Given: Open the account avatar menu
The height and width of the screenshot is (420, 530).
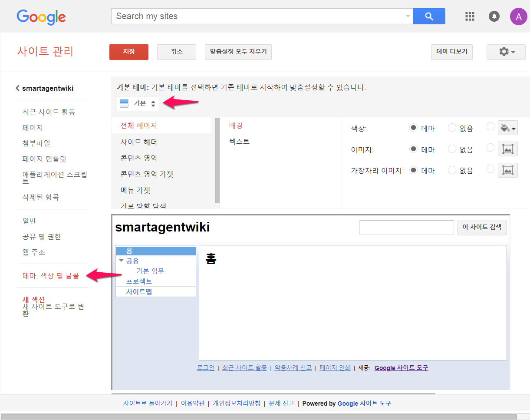Looking at the screenshot, I should [x=518, y=17].
